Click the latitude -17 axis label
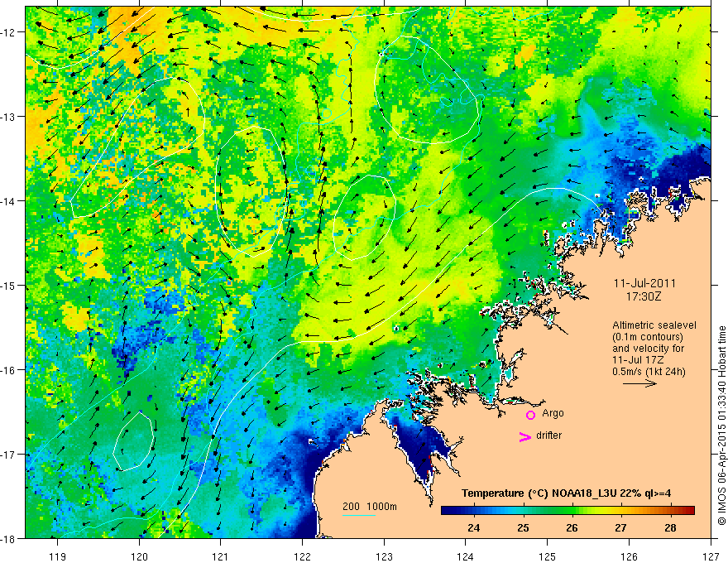The height and width of the screenshot is (563, 728). [8, 455]
